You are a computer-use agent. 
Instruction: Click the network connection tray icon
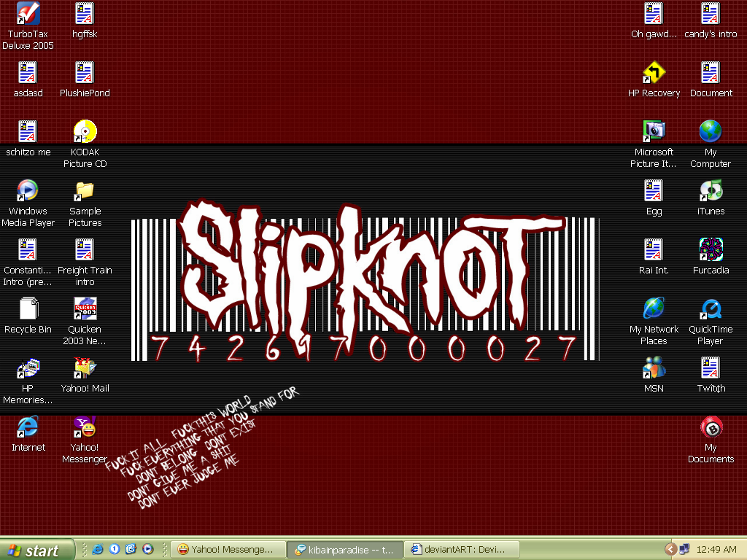tap(684, 550)
